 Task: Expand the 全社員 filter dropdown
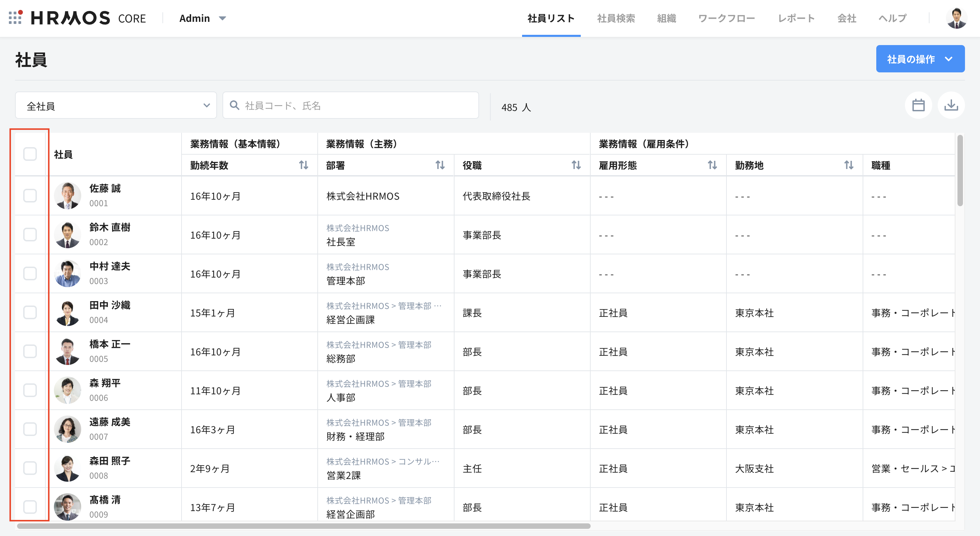point(116,105)
